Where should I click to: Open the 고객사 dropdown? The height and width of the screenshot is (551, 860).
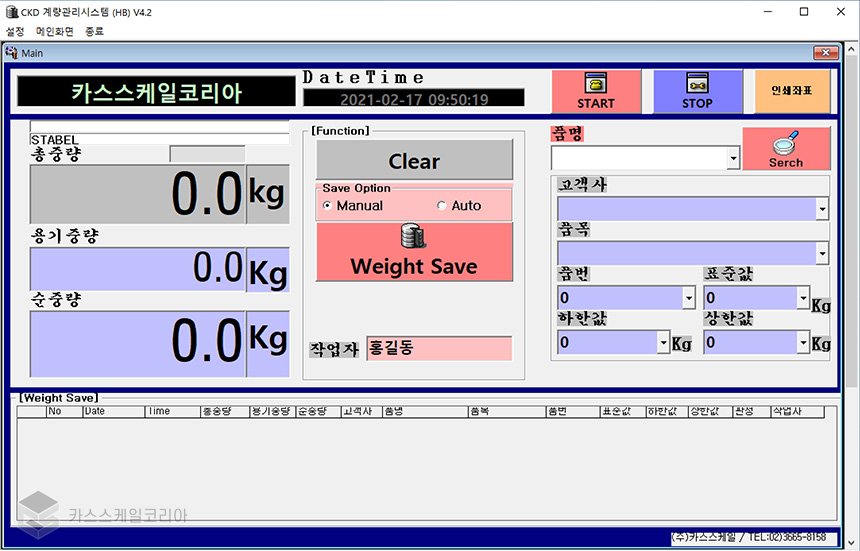click(822, 210)
